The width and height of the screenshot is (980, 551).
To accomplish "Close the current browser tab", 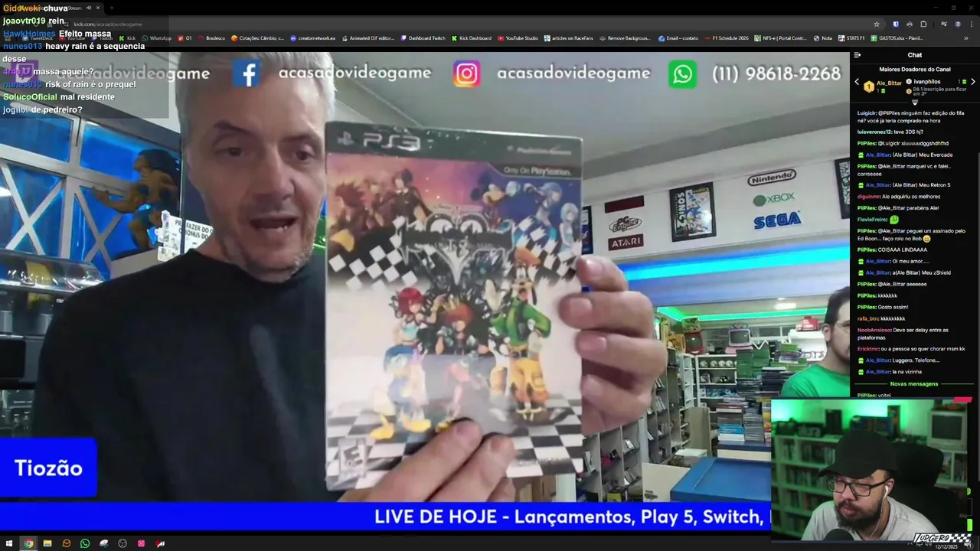I will click(x=98, y=8).
